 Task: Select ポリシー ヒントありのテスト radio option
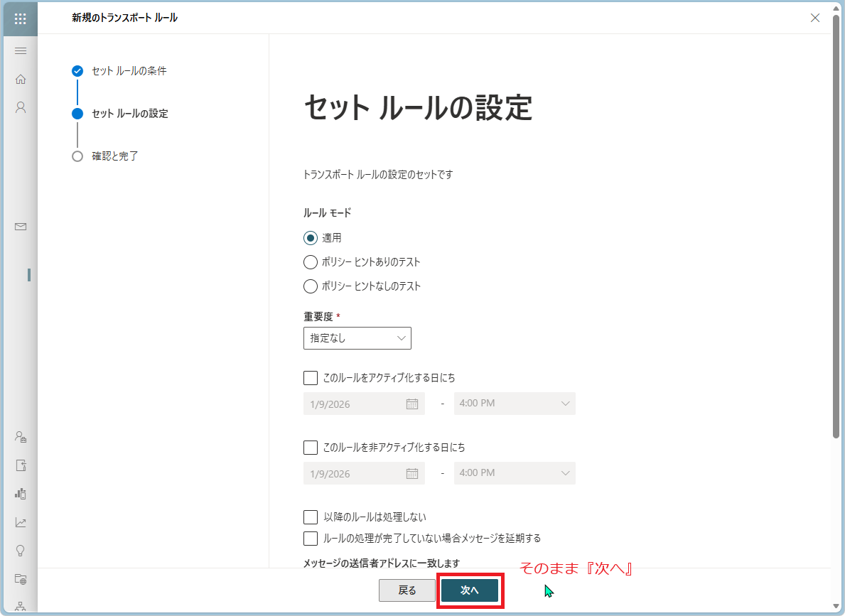(x=310, y=262)
